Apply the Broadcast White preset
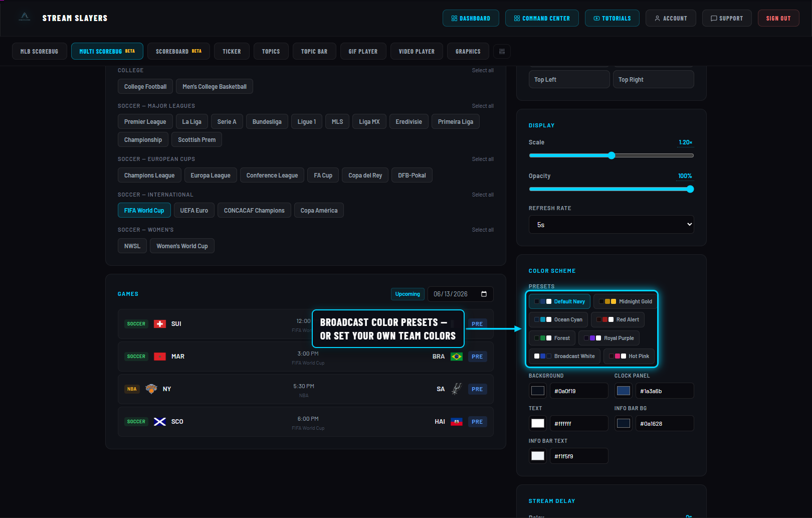This screenshot has width=812, height=518. click(564, 356)
